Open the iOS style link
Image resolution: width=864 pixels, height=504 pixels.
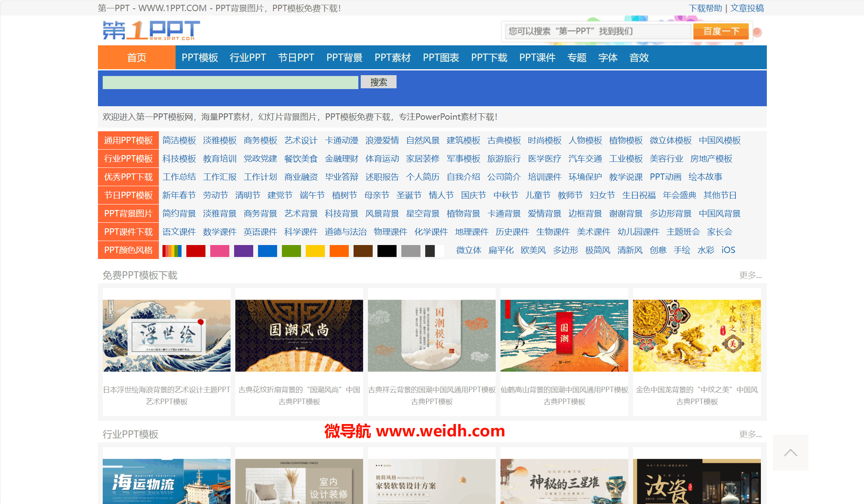tap(728, 250)
